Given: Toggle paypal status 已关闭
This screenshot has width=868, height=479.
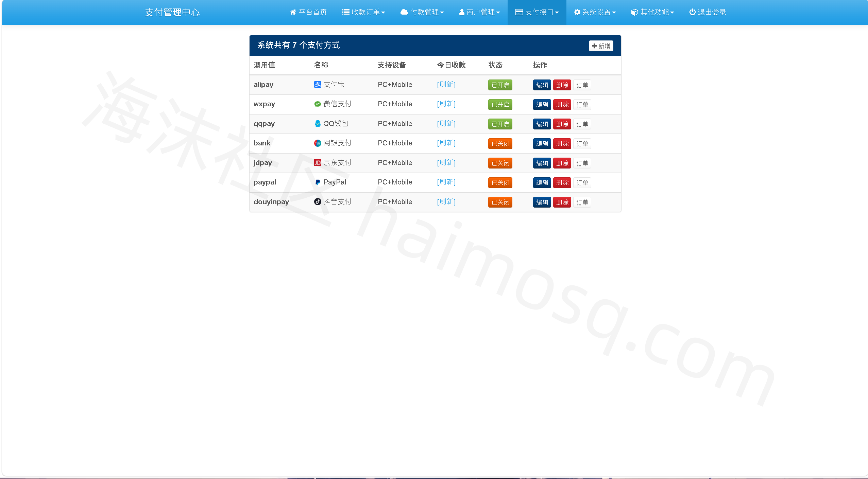Looking at the screenshot, I should pyautogui.click(x=500, y=183).
